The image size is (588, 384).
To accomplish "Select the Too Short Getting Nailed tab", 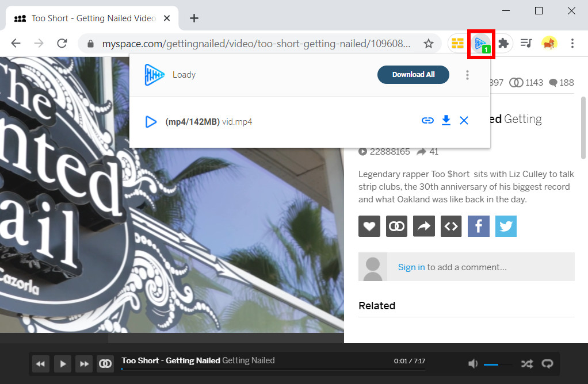I will [x=86, y=18].
